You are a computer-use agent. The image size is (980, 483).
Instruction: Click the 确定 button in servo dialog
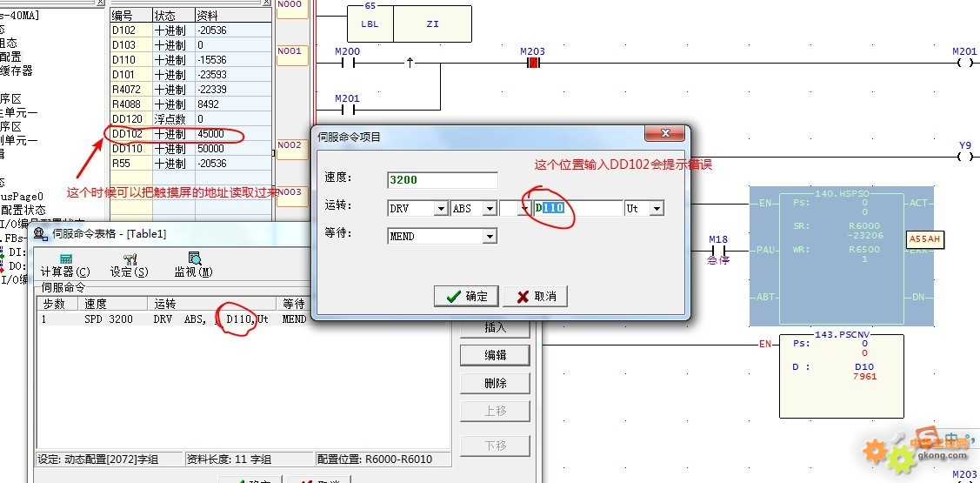[x=465, y=296]
